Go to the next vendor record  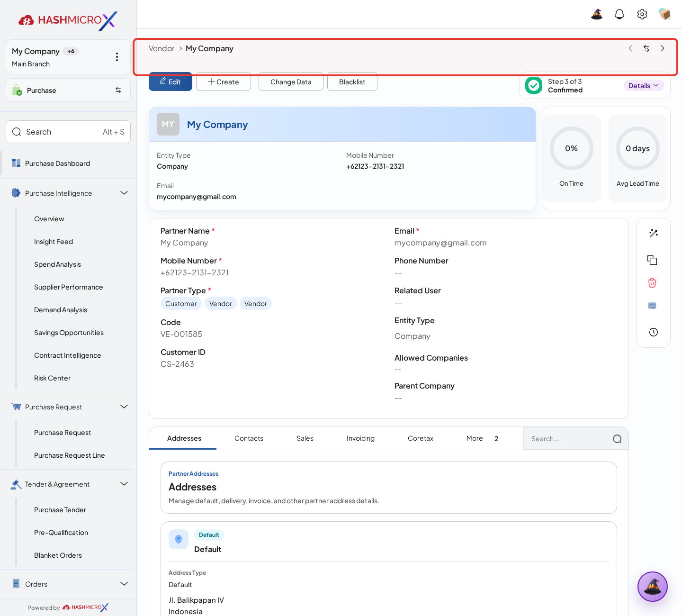click(663, 48)
